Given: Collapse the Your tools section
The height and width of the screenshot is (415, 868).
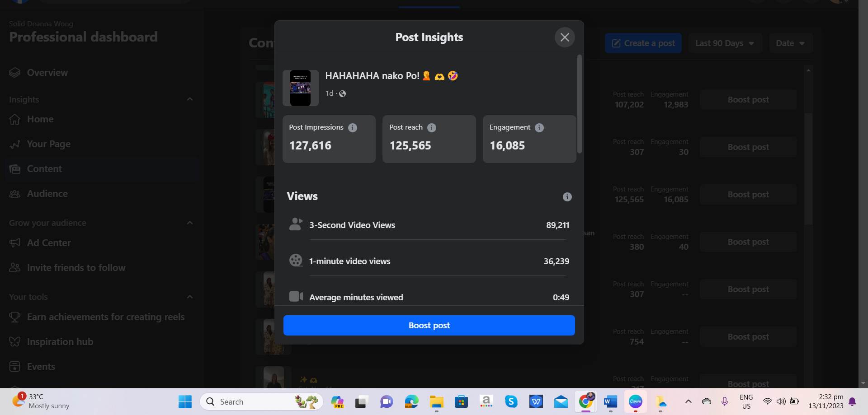Looking at the screenshot, I should tap(190, 297).
